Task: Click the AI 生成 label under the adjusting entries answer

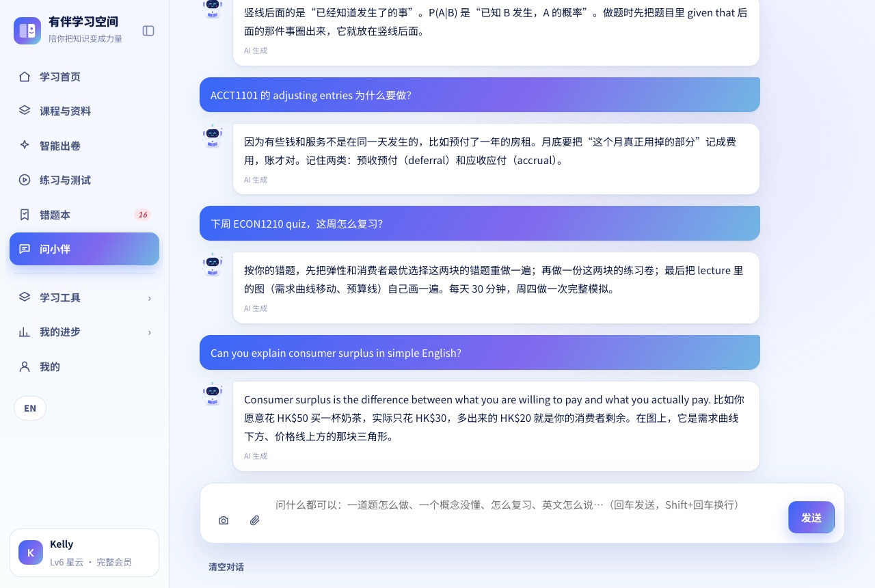Action: tap(256, 180)
